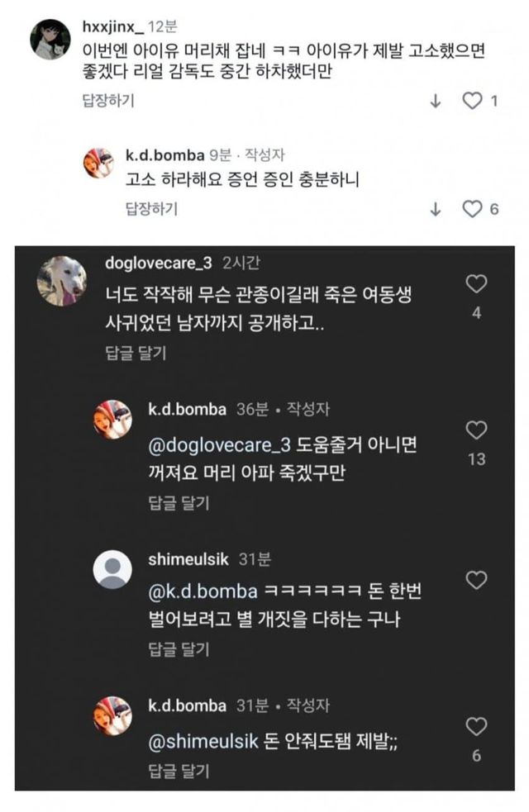Image resolution: width=529 pixels, height=812 pixels.
Task: Heart shimeulsik's comment
Action: point(477,580)
